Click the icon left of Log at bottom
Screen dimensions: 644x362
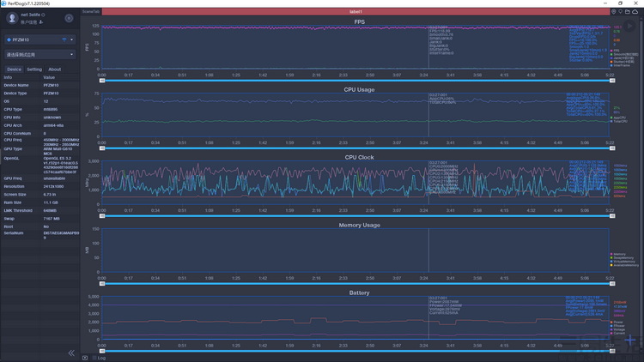[85, 358]
